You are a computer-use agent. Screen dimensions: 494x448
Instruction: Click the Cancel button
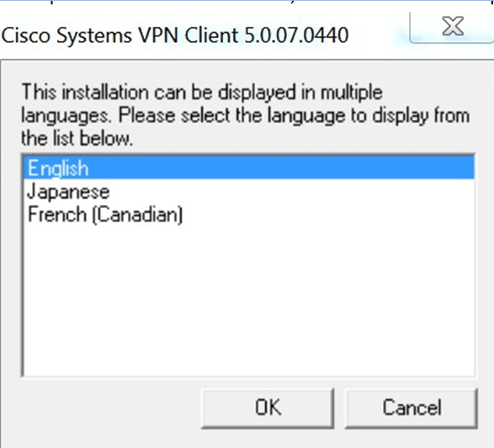coord(412,408)
